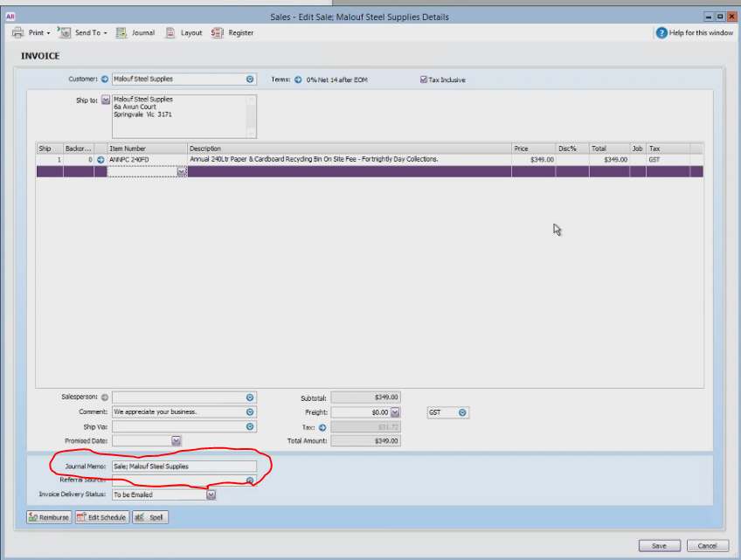741x560 pixels.
Task: Expand the Ship to address dropdown
Action: (x=106, y=100)
